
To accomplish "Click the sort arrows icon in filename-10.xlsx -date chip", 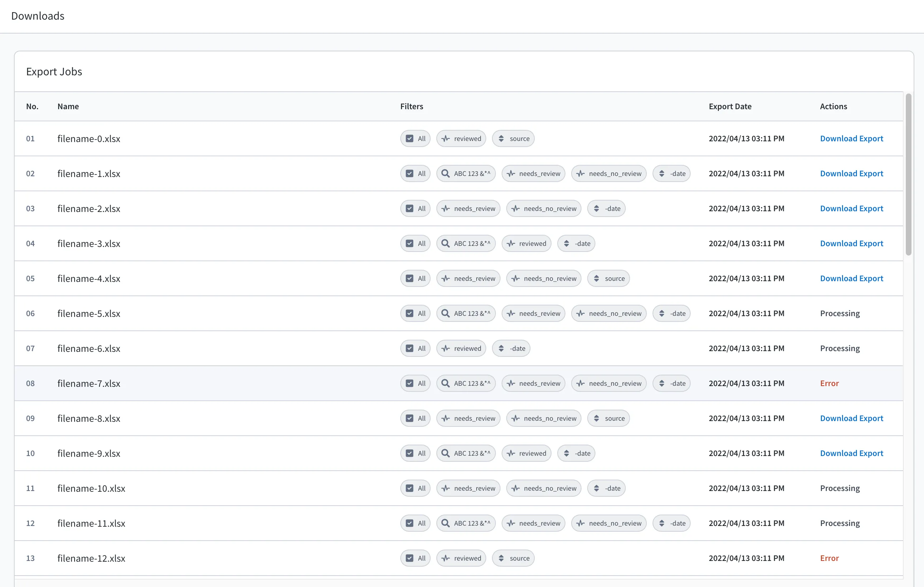I will [x=596, y=488].
